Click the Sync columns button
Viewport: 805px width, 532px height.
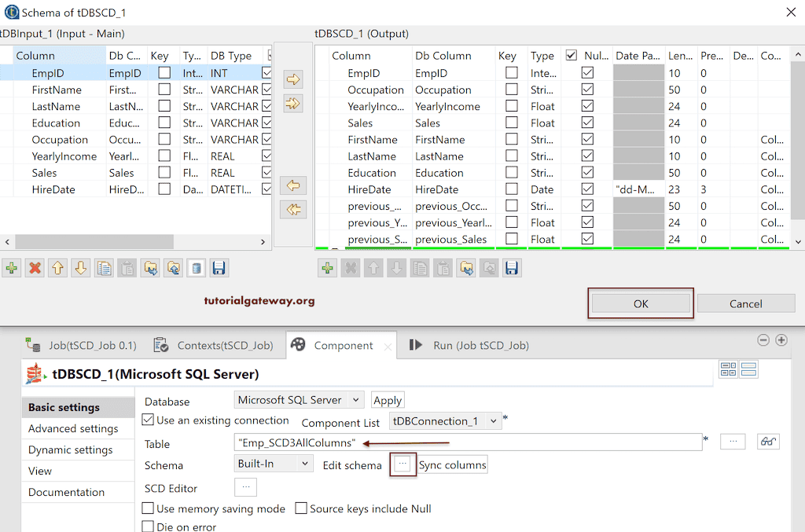[452, 464]
